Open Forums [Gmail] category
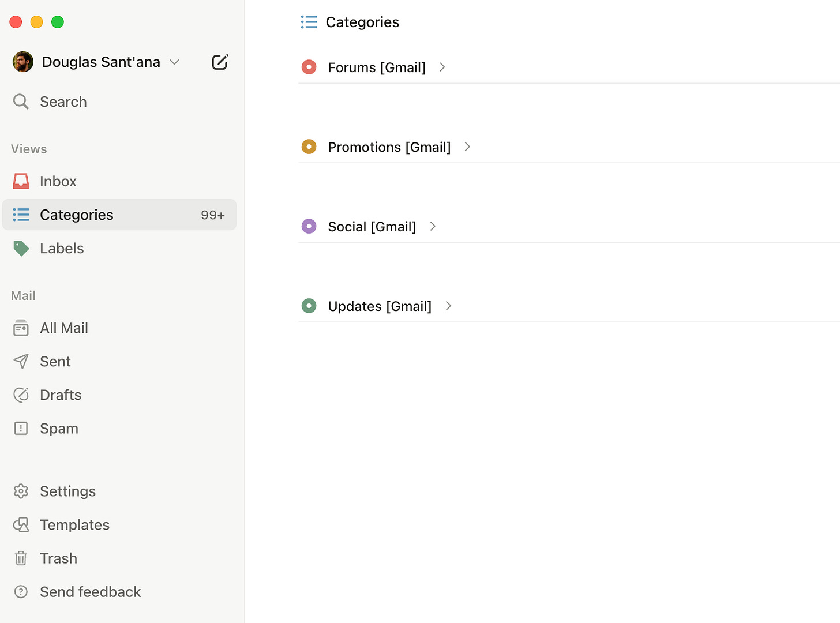 (377, 67)
